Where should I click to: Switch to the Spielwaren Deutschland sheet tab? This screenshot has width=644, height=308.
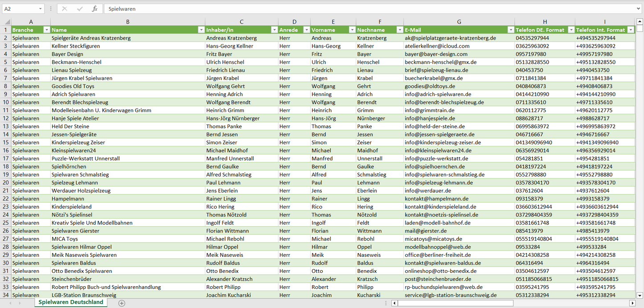(x=71, y=302)
